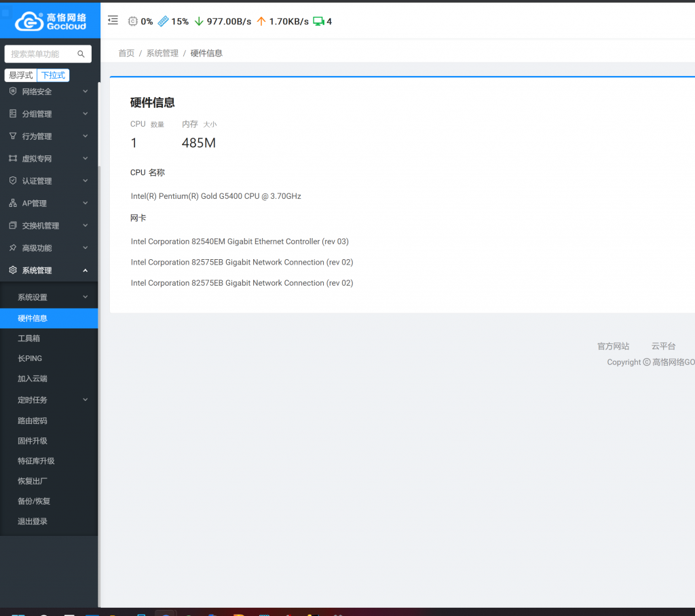695x616 pixels.
Task: Click the memory usage icon
Action: coord(163,21)
